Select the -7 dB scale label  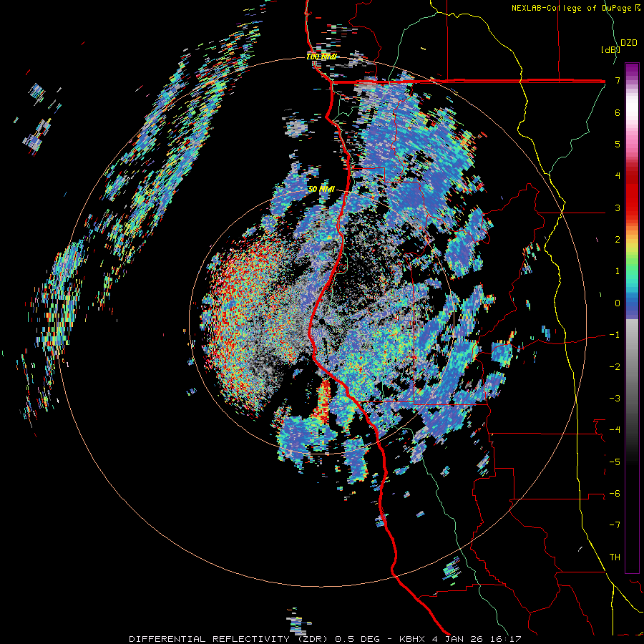[615, 525]
